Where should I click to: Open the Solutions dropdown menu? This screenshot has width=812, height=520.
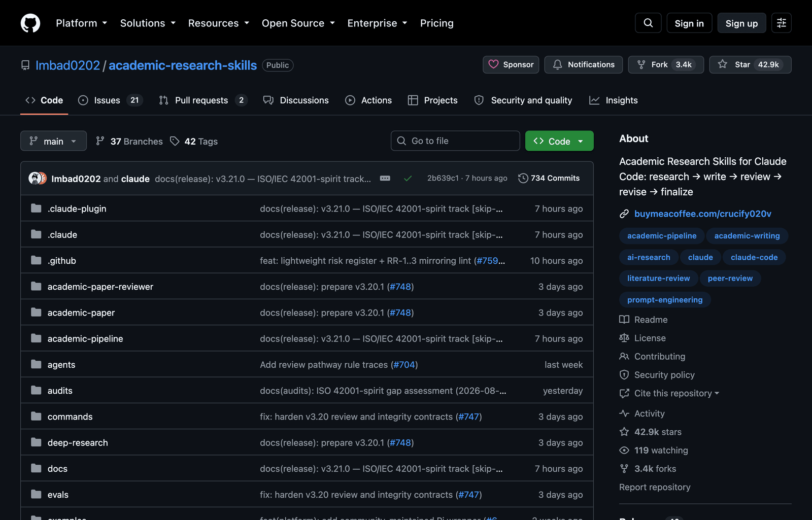click(x=148, y=23)
